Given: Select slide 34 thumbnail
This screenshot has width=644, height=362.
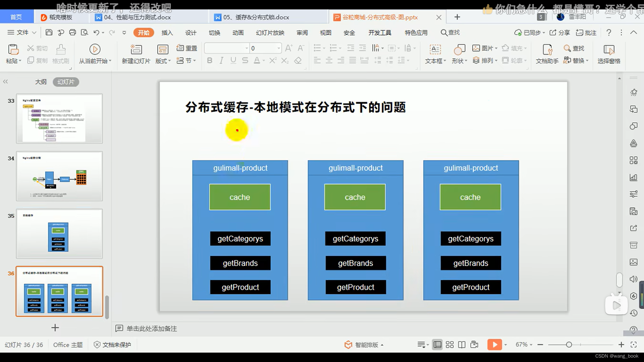Looking at the screenshot, I should pyautogui.click(x=59, y=176).
